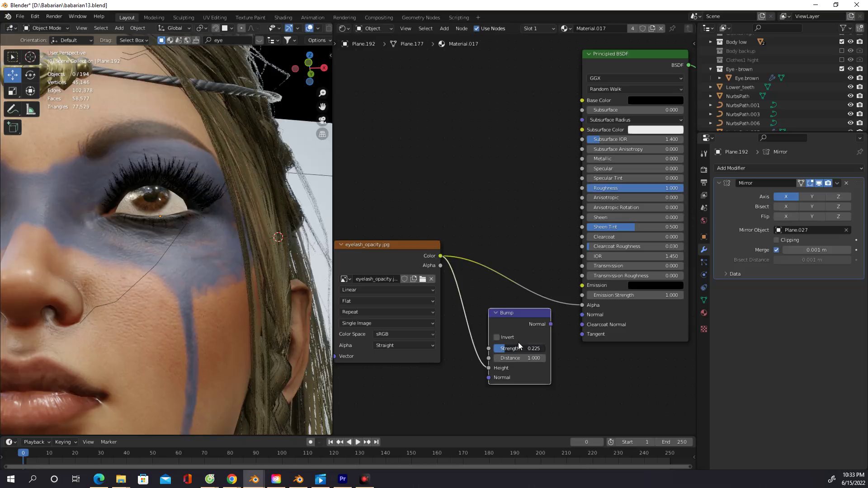Toggle camera view icon in viewport
Image resolution: width=868 pixels, height=488 pixels.
point(322,120)
